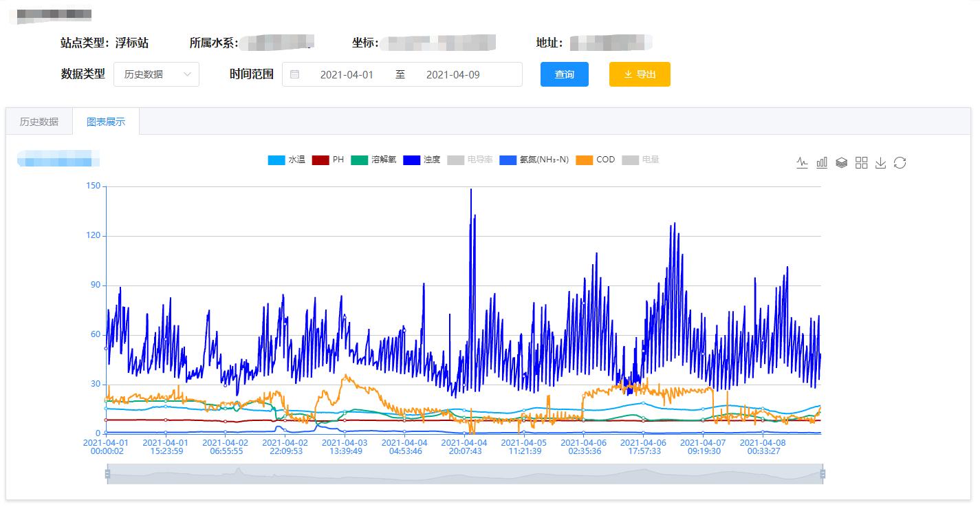This screenshot has width=980, height=518.
Task: Switch to the 历史数据 tab
Action: (39, 122)
